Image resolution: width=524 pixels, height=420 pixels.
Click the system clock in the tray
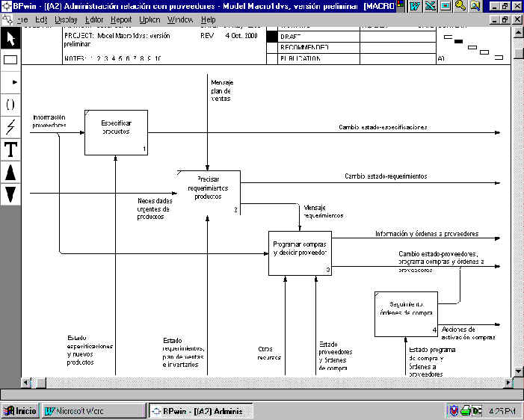502,411
